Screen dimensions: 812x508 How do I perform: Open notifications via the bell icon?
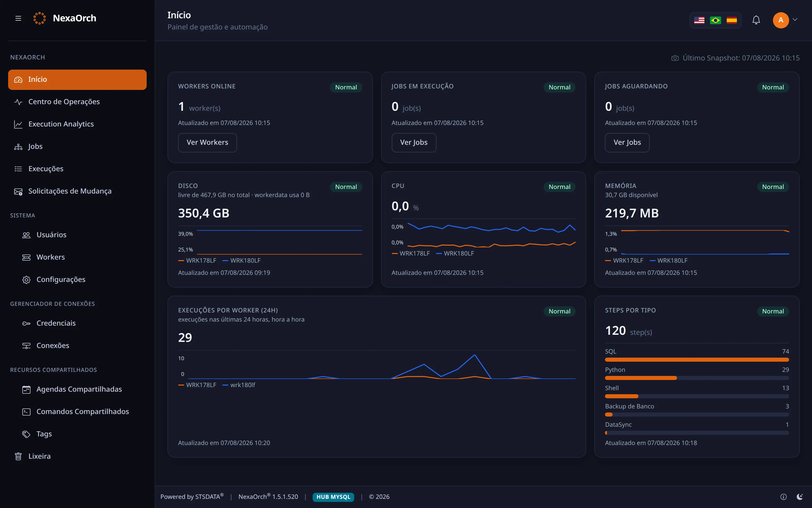pos(756,20)
